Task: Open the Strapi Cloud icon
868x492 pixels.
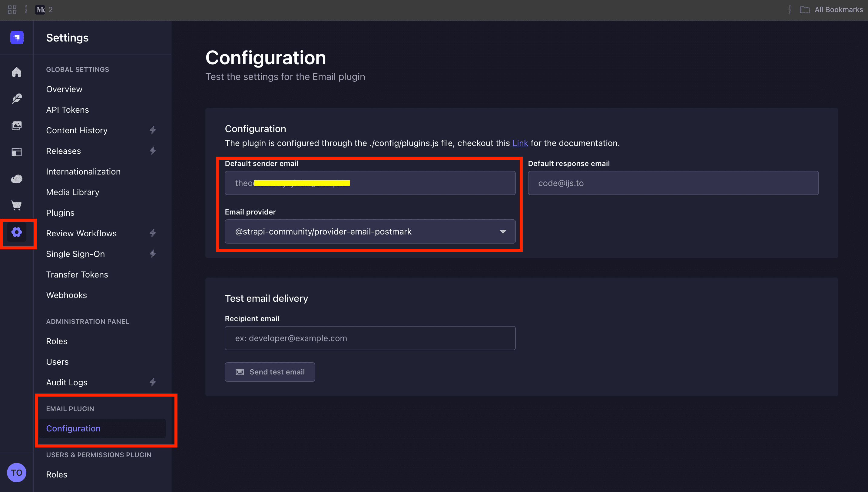Action: point(17,179)
